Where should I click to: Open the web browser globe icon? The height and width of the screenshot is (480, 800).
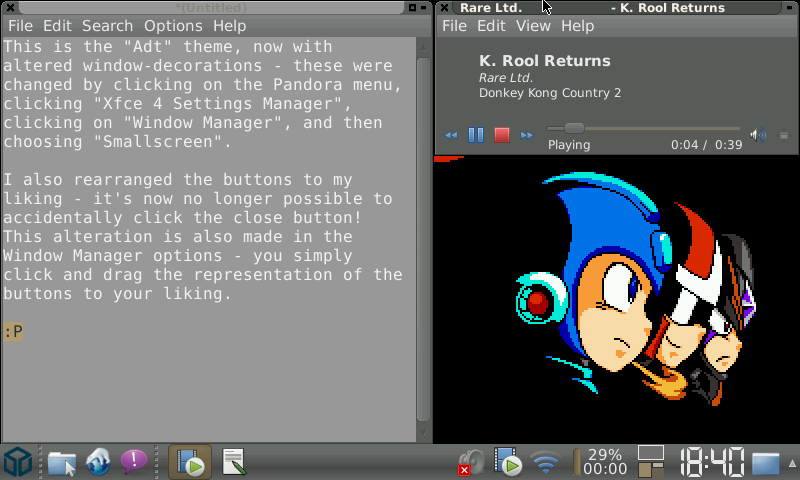coord(98,462)
